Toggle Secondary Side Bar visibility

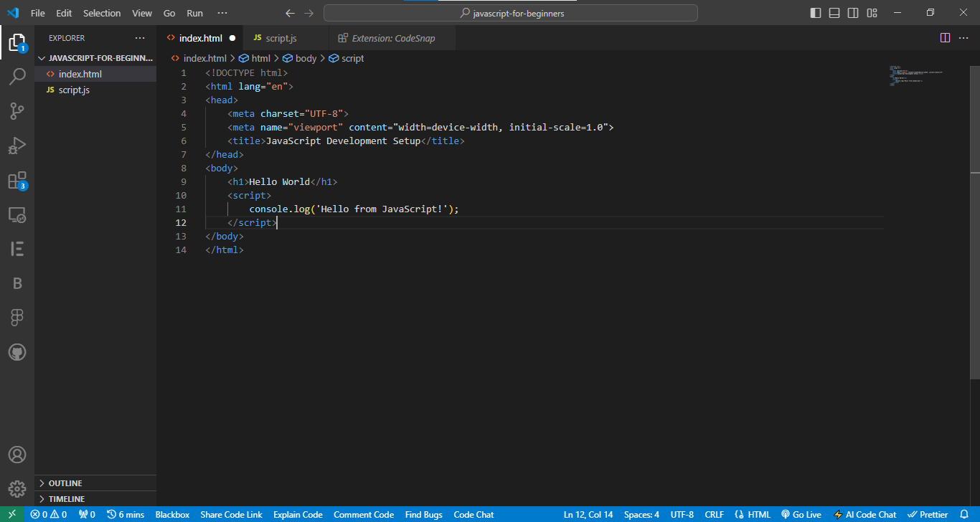853,13
